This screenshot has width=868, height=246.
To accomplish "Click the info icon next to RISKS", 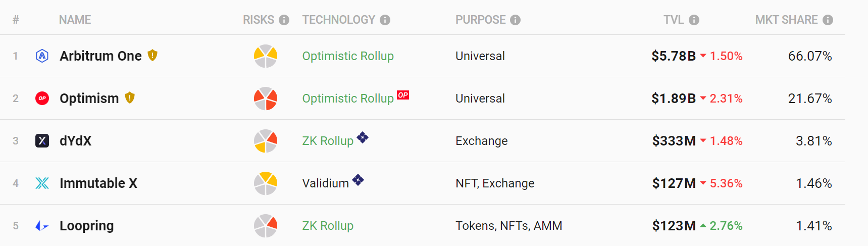I will [x=284, y=20].
